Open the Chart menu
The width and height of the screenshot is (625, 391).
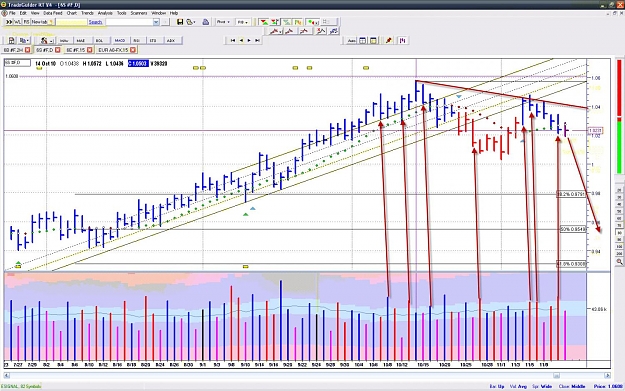[72, 13]
